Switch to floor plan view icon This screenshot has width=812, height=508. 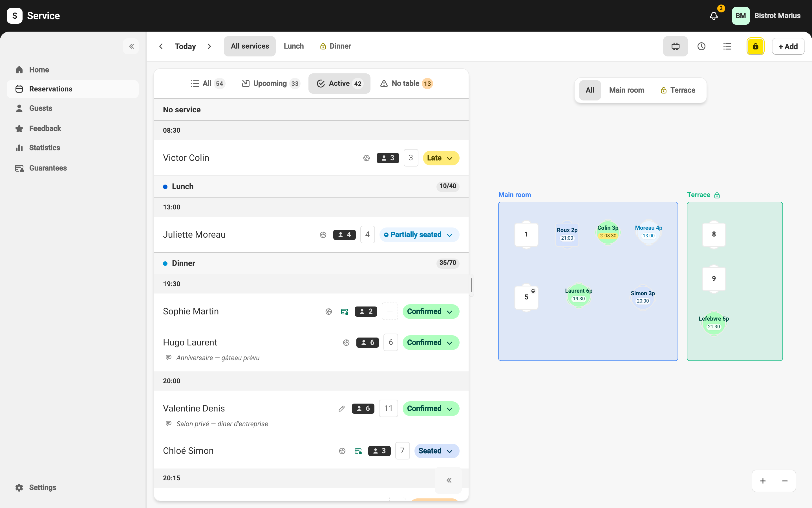coord(675,46)
